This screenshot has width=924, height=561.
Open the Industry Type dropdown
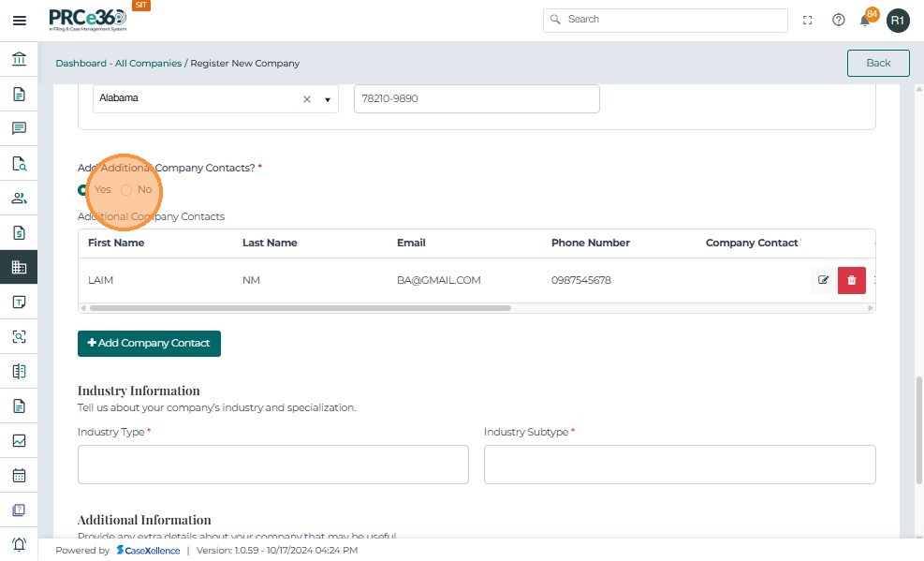click(x=272, y=465)
